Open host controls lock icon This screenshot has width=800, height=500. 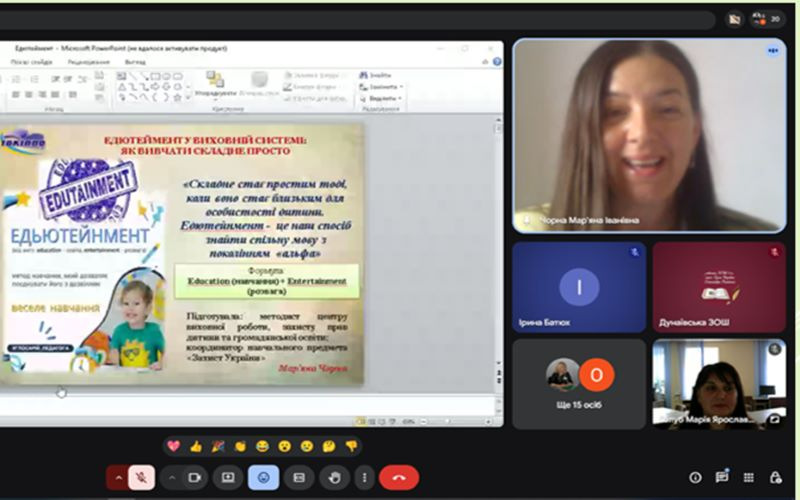pos(775,478)
